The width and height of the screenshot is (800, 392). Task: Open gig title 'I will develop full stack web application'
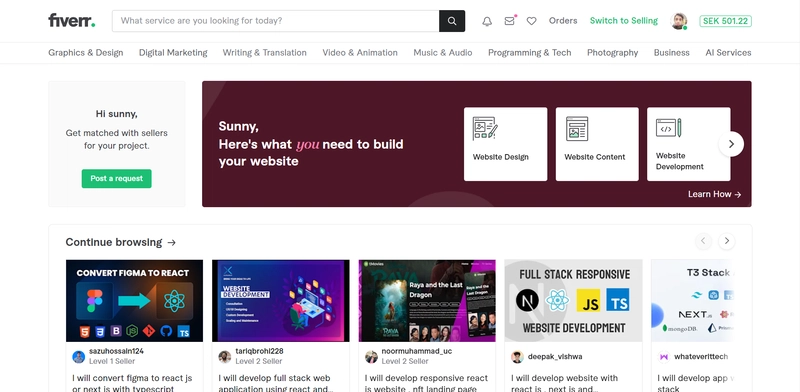276,383
